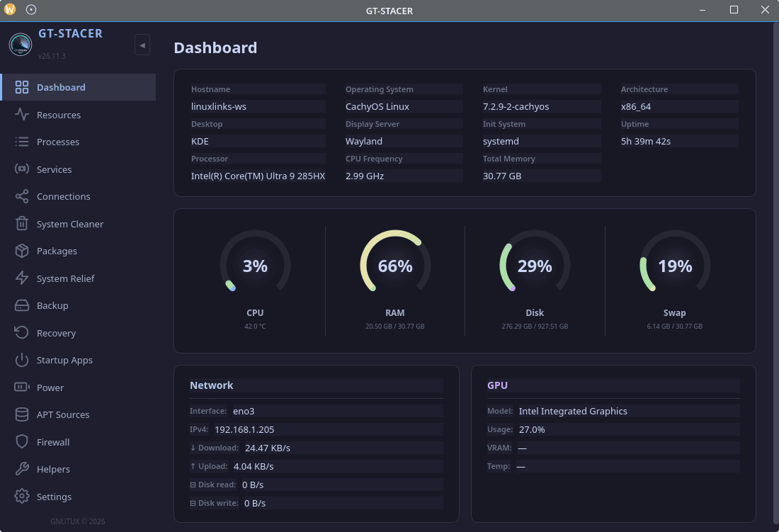Click the Resources pulse icon
This screenshot has width=779, height=532.
22,115
